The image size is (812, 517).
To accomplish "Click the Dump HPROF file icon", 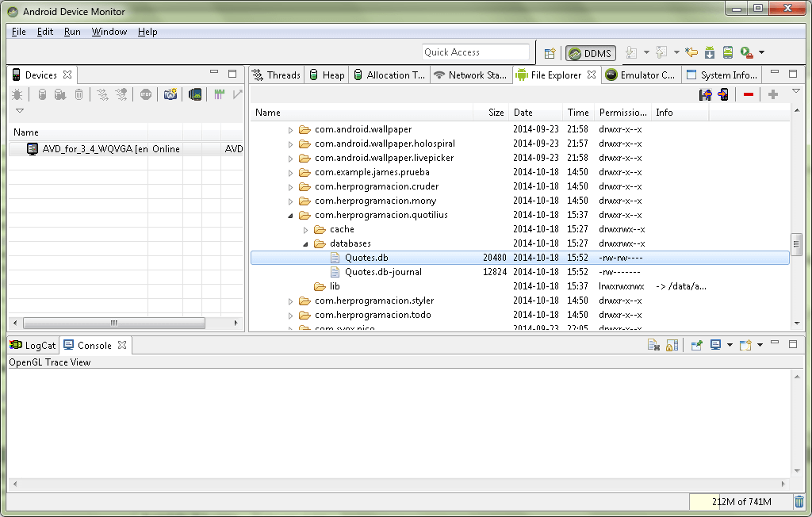I will (x=60, y=95).
